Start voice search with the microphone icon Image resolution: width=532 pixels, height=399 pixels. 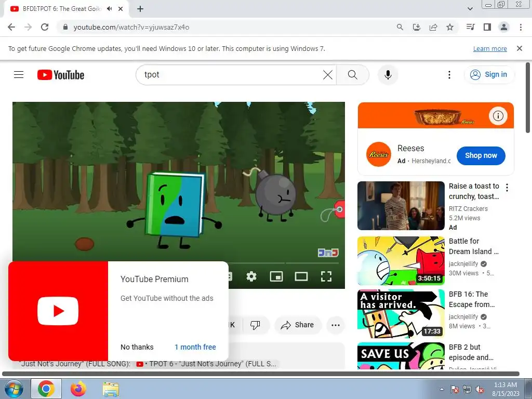tap(388, 75)
